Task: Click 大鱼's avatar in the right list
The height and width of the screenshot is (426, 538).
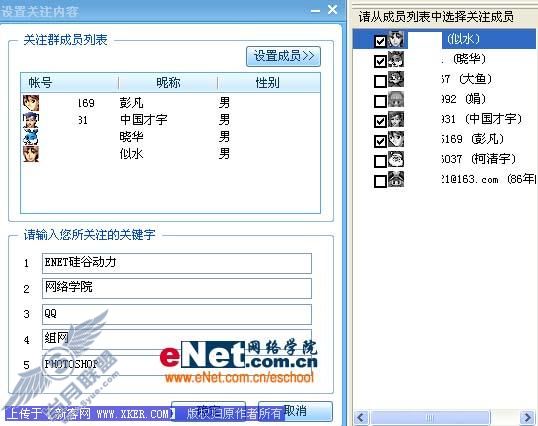Action: [396, 79]
